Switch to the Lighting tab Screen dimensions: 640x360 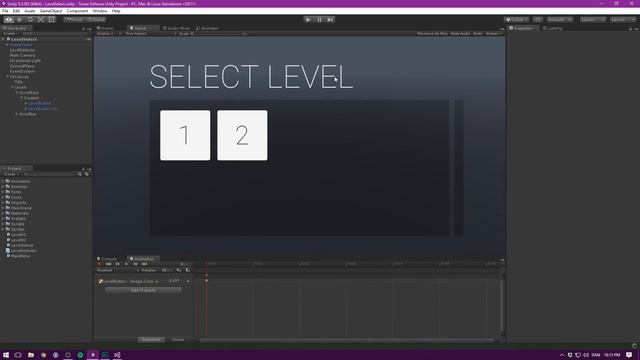pos(553,28)
